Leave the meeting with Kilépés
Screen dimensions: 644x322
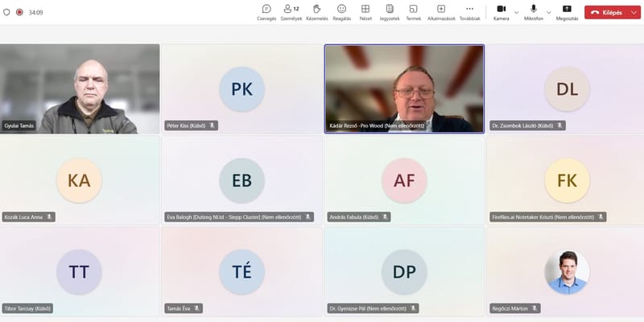[607, 12]
